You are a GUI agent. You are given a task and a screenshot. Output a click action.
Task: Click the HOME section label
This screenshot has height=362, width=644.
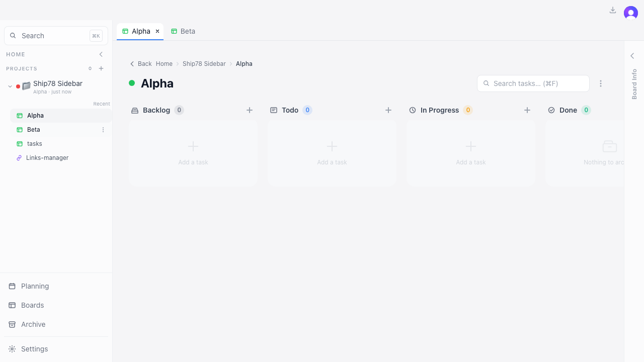tap(16, 54)
